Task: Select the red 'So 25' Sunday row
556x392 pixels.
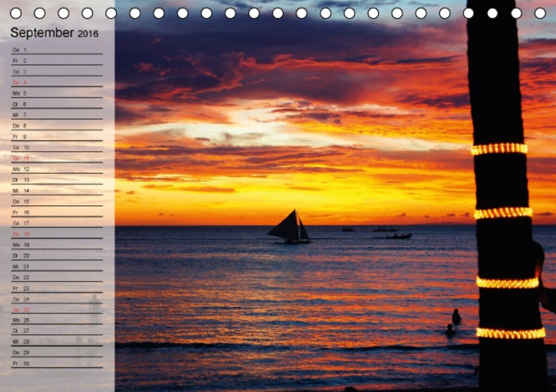Action: tap(56, 309)
